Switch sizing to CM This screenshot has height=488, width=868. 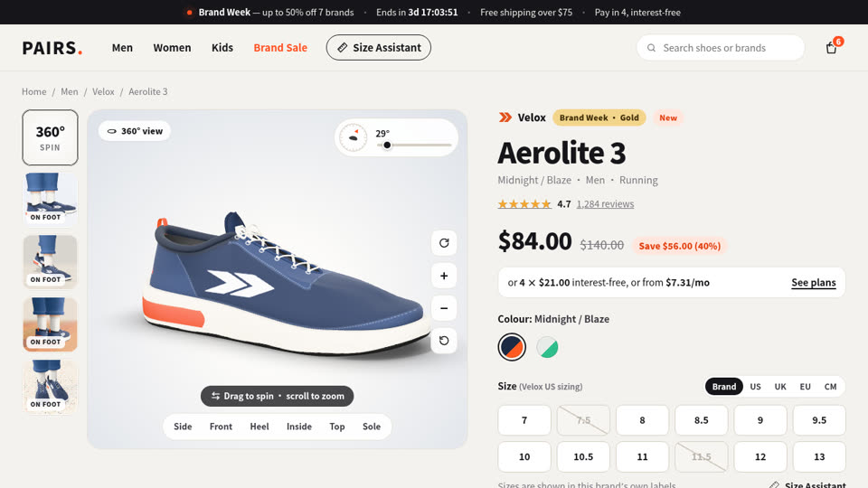click(830, 386)
